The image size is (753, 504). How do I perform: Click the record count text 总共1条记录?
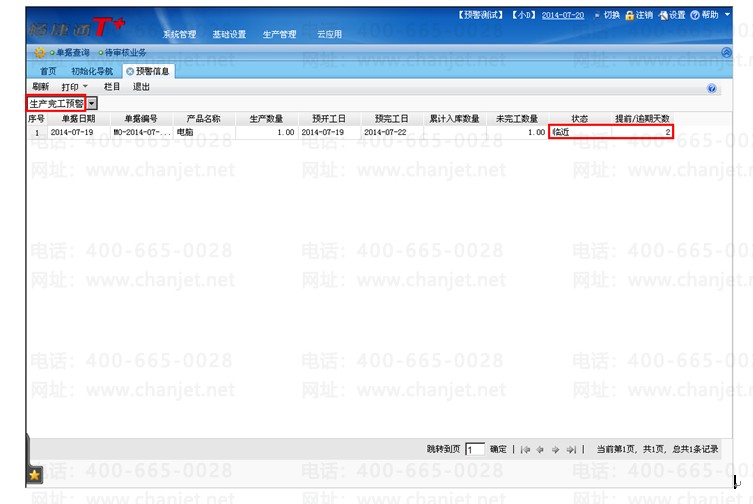(x=695, y=449)
